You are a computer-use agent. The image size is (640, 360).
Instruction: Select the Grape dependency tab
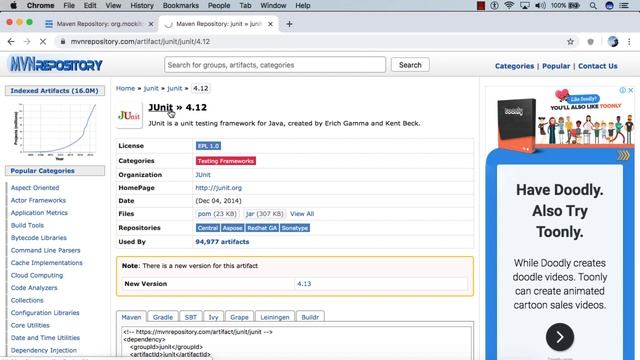239,317
